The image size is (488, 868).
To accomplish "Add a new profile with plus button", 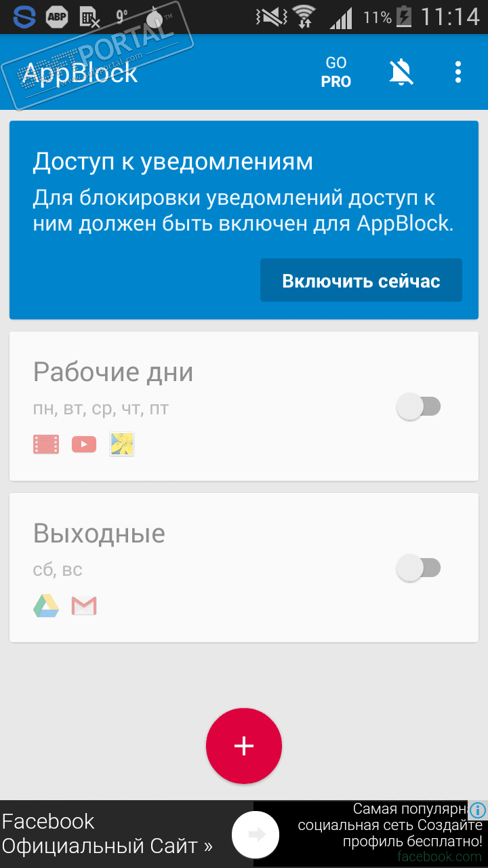I will (244, 746).
